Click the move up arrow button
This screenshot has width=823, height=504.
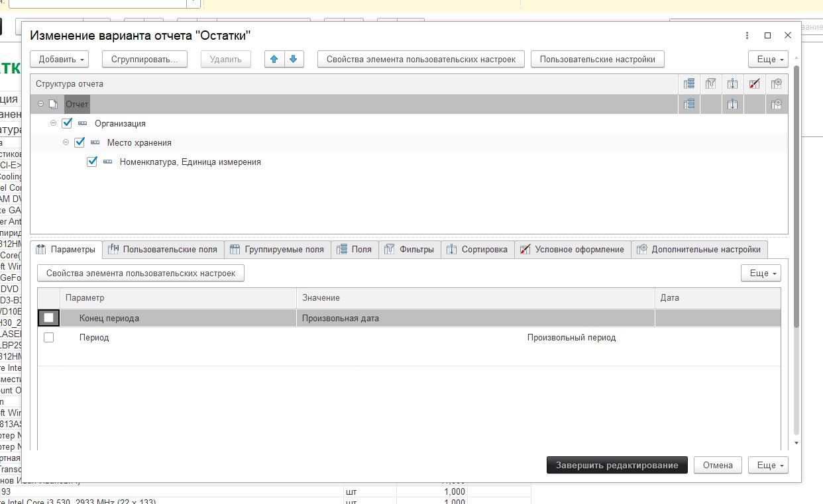pos(274,59)
